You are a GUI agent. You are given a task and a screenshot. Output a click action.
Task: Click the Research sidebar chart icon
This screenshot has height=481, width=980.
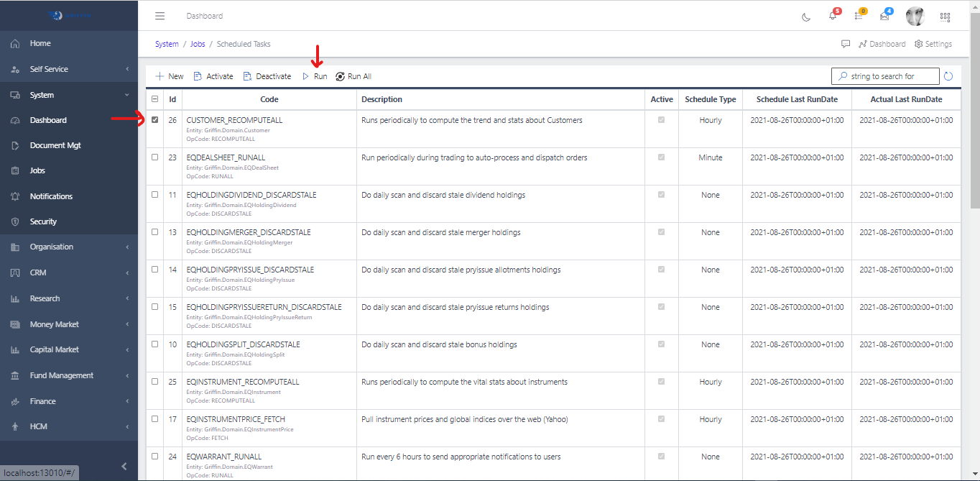point(15,298)
